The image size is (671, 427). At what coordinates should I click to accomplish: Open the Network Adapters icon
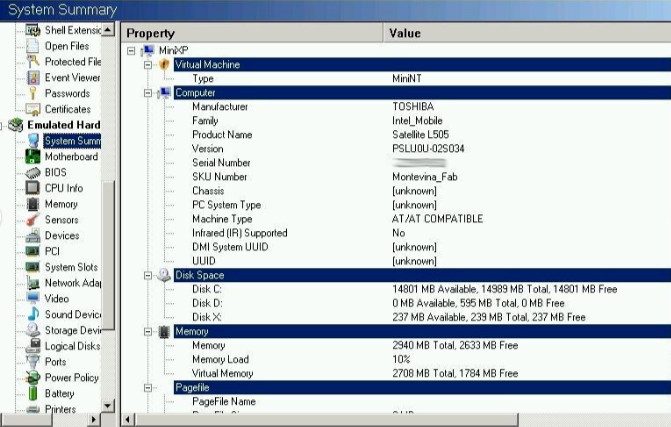coord(33,283)
